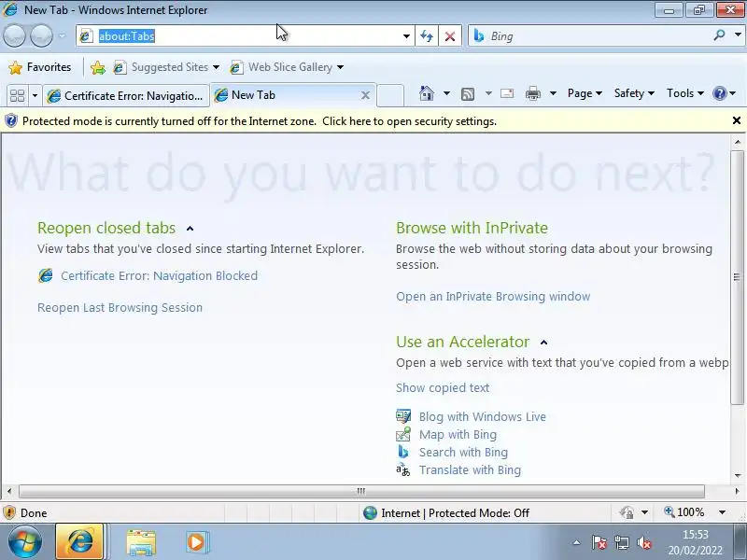Viewport: 747px width, 560px height.
Task: Click the 100% zoom level button
Action: pos(684,512)
